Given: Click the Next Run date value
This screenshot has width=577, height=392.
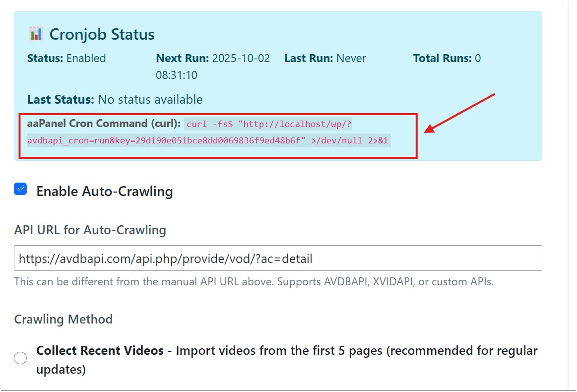Looking at the screenshot, I should pos(241,59).
